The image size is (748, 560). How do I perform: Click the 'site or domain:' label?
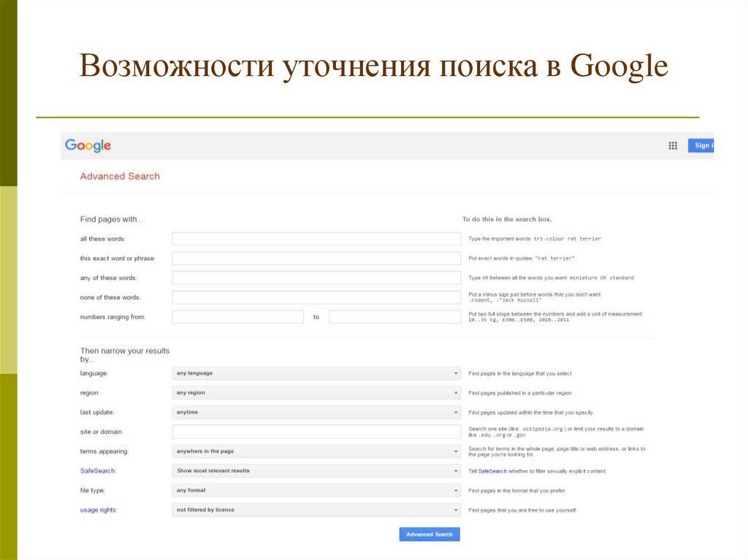point(101,431)
